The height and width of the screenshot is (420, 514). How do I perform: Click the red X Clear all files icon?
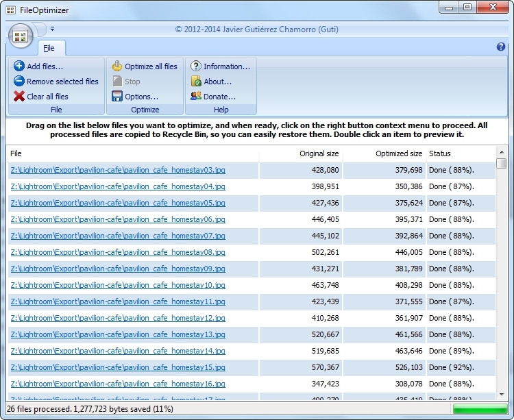(x=19, y=96)
